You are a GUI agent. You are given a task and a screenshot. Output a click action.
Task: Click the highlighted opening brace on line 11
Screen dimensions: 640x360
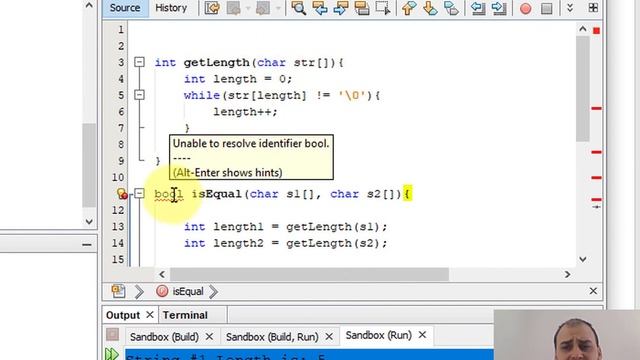click(x=407, y=193)
